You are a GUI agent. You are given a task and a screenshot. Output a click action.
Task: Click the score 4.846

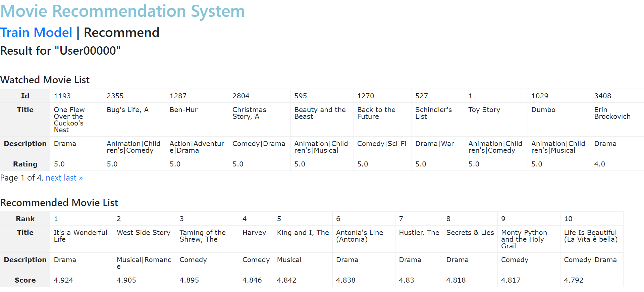pos(252,280)
